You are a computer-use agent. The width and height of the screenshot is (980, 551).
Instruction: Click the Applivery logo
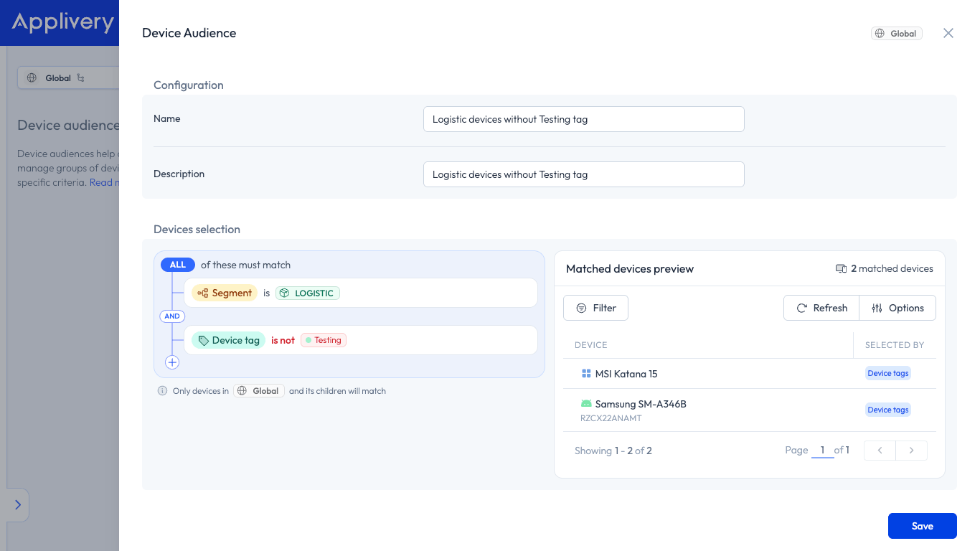click(x=62, y=22)
